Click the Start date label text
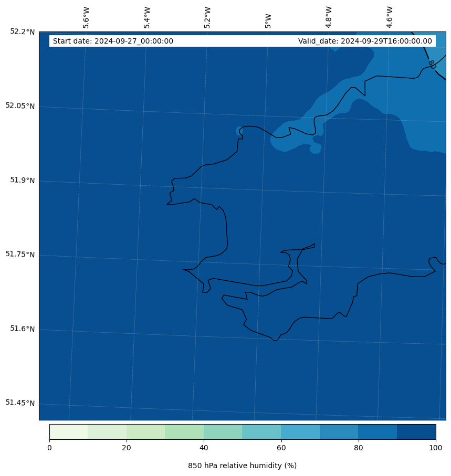 point(113,41)
